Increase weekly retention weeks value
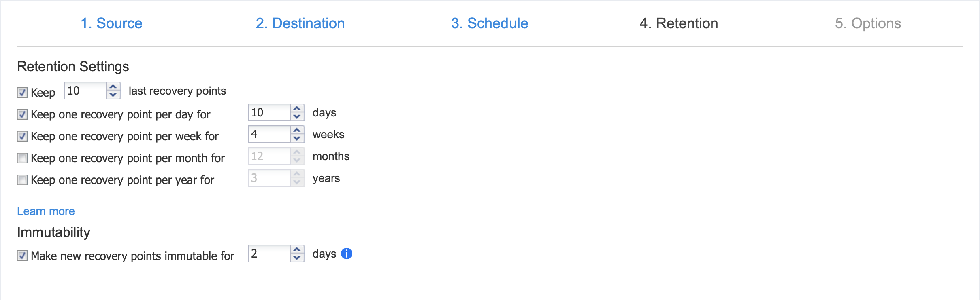The width and height of the screenshot is (980, 300). 297,130
